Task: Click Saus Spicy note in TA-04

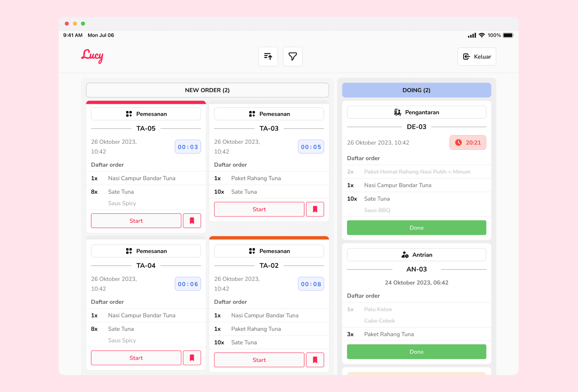Action: 122,340
